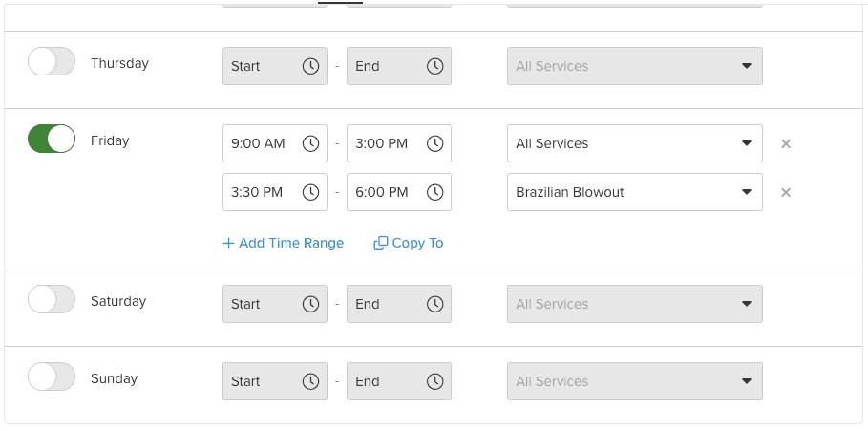
Task: Open Saturday's All Services dropdown
Action: coord(634,304)
